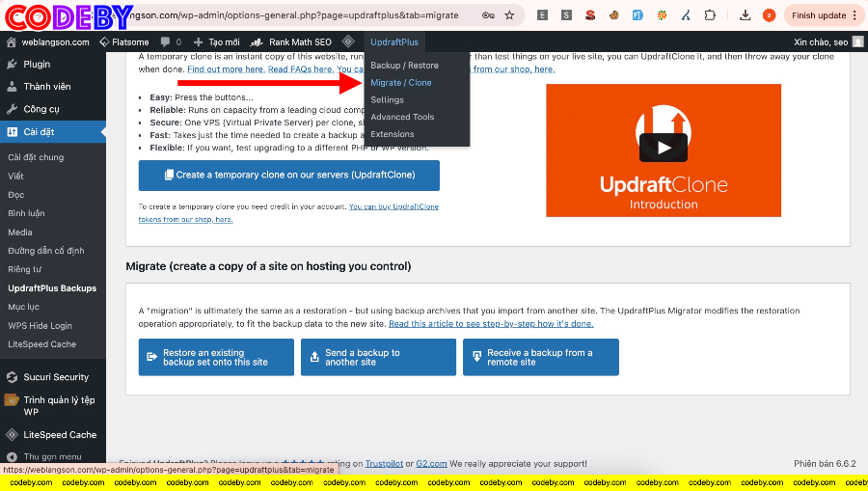This screenshot has width=868, height=491.
Task: Open browser Downloads icon
Action: pyautogui.click(x=746, y=15)
